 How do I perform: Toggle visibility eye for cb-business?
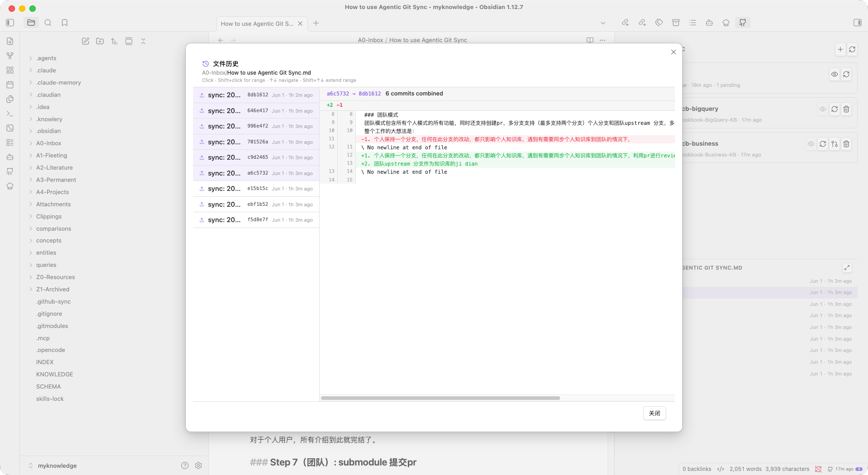coord(811,144)
